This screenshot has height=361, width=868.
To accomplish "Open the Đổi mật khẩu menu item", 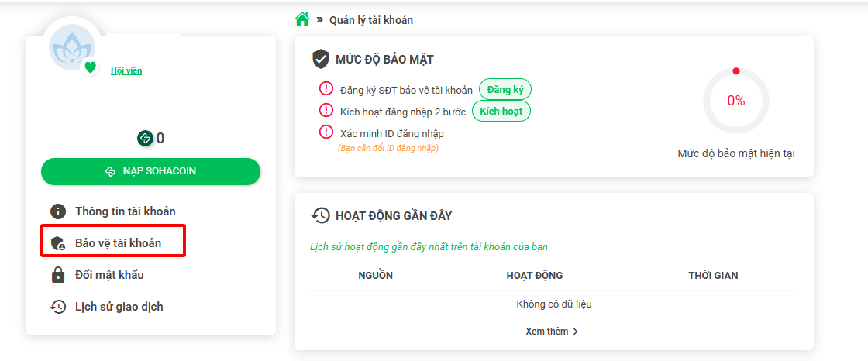I will [x=109, y=275].
